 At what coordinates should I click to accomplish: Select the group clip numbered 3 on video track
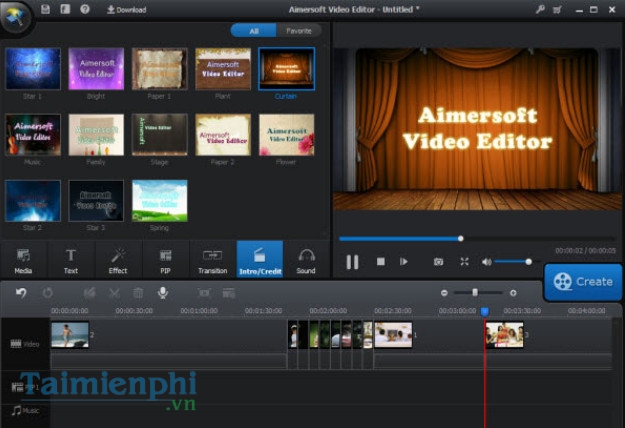505,335
